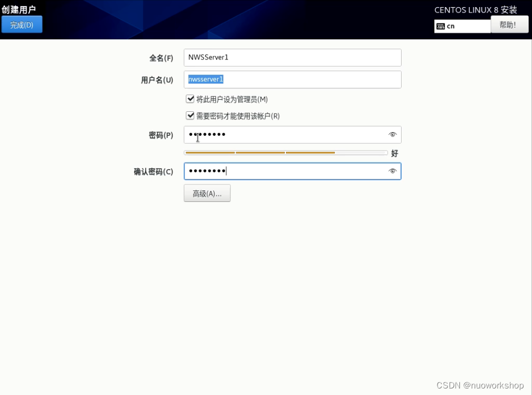Click the 确认密码(C) label
This screenshot has width=532, height=395.
tap(153, 172)
